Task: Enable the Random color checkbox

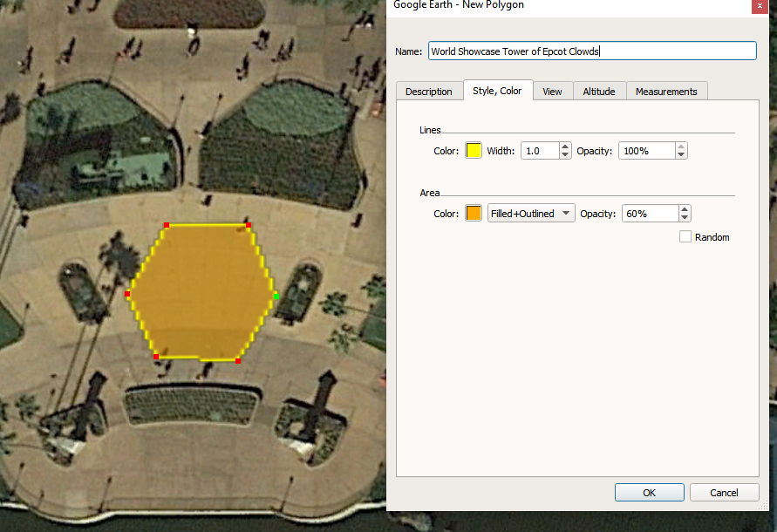Action: pyautogui.click(x=685, y=237)
